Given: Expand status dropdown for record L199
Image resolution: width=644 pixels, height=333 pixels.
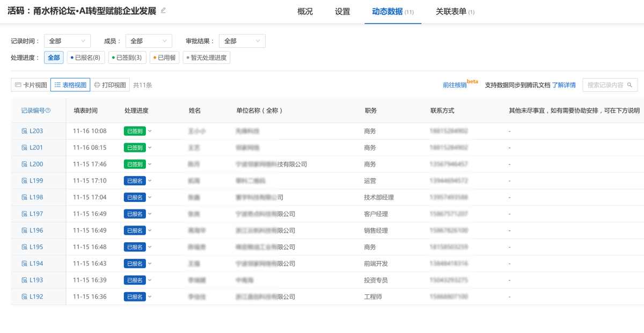Looking at the screenshot, I should click(x=150, y=181).
